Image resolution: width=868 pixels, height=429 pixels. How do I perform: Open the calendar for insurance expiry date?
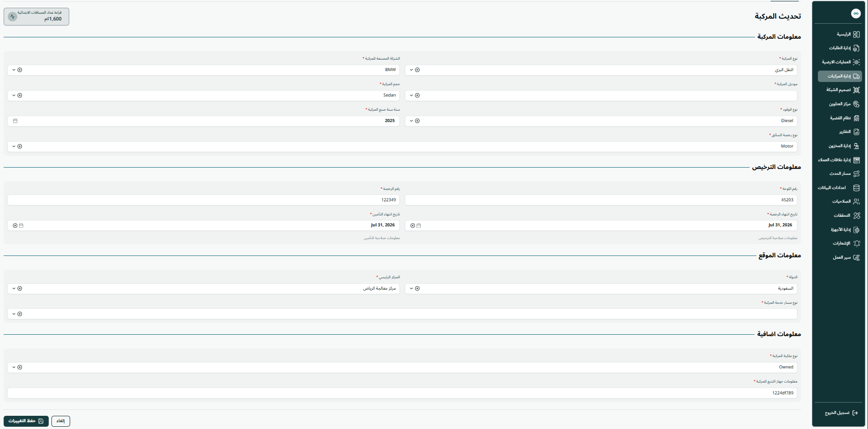tap(21, 225)
